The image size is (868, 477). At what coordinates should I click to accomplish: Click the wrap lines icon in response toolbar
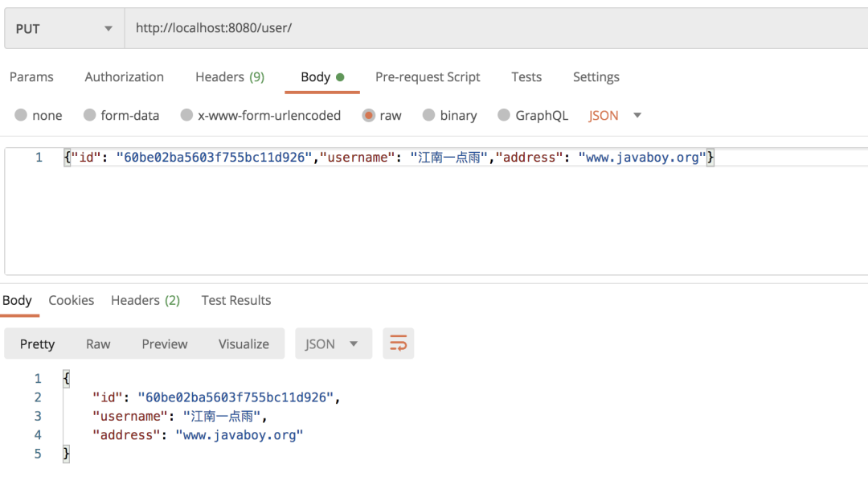(398, 343)
